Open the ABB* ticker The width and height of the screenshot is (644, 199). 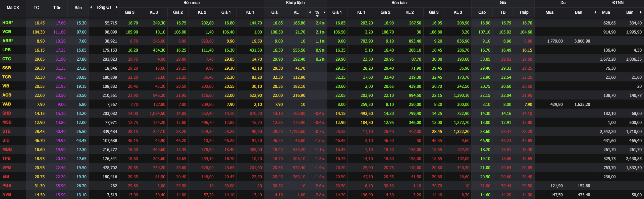tap(8, 41)
